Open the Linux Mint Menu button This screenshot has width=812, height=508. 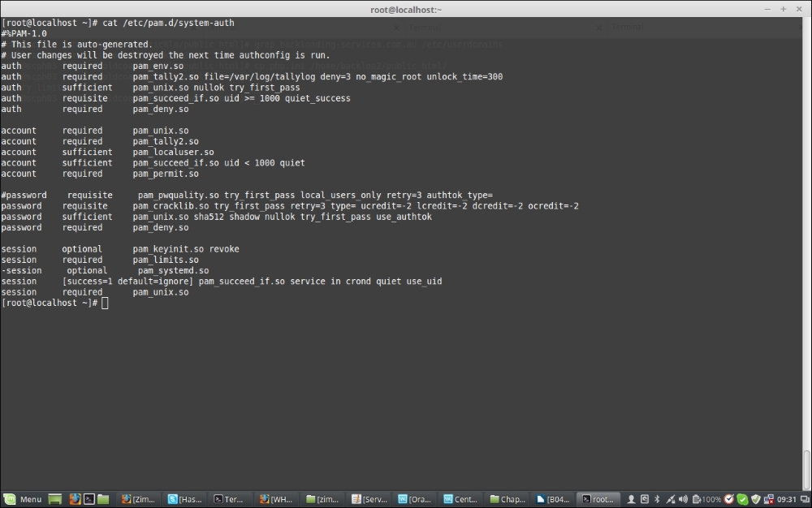24,499
